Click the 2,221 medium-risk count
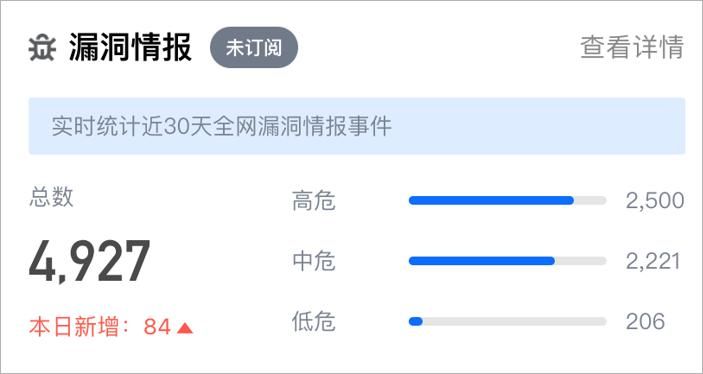Viewport: 703px width, 374px height. (653, 261)
